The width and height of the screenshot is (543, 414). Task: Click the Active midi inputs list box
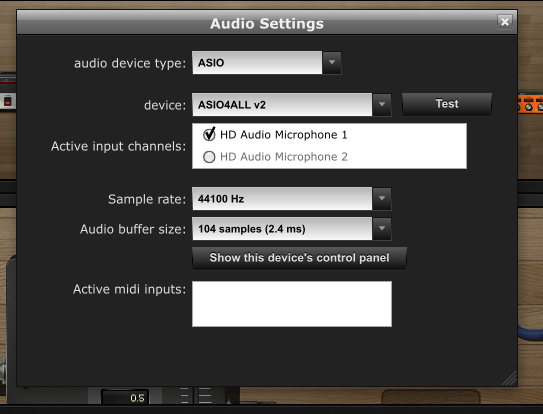point(292,304)
